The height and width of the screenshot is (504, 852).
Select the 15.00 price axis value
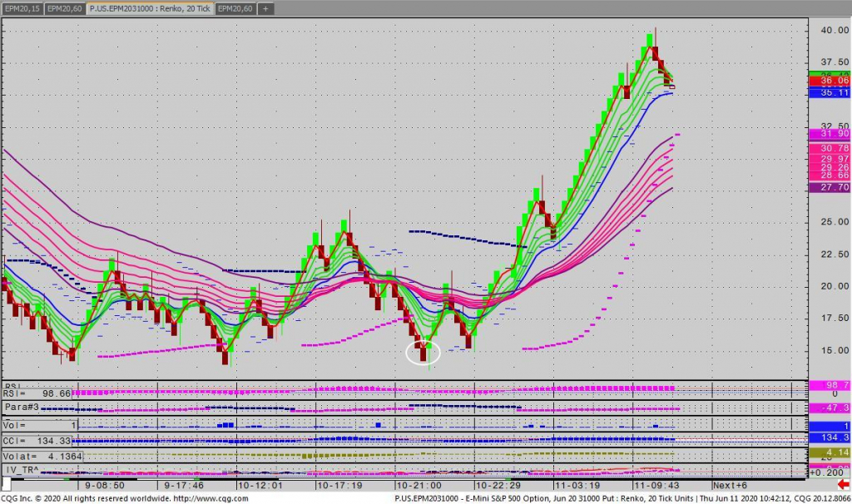[835, 350]
